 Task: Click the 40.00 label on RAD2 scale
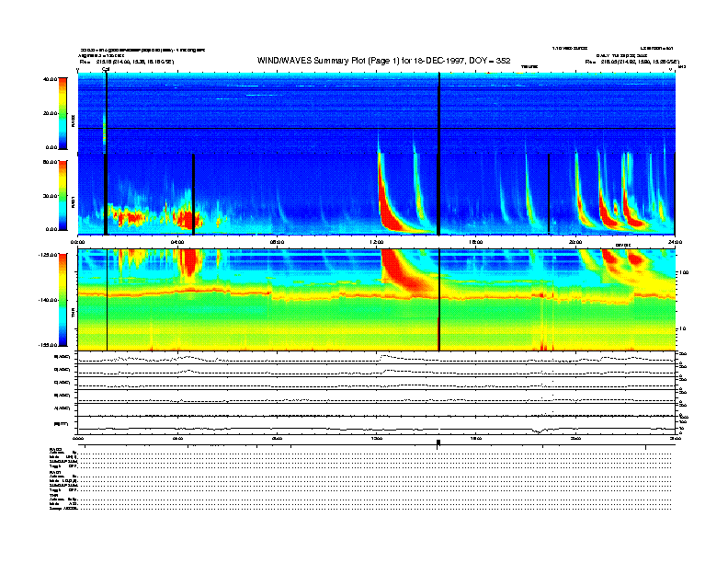coord(50,79)
